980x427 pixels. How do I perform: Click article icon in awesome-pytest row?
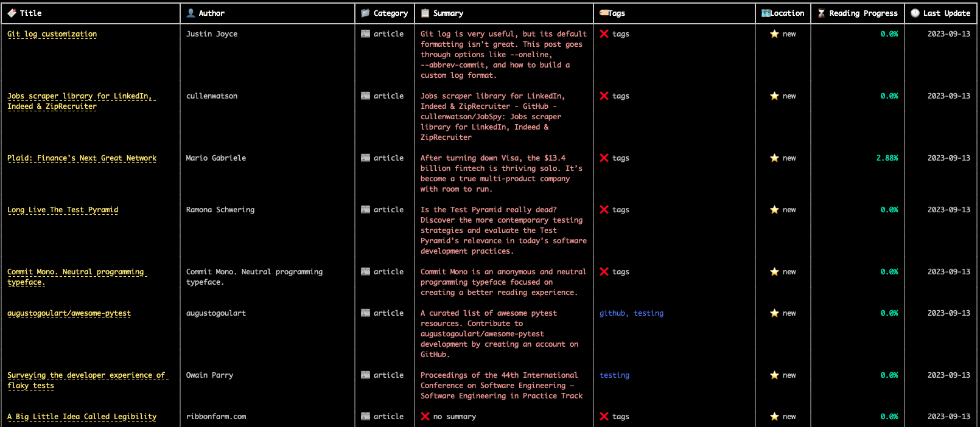pos(365,313)
